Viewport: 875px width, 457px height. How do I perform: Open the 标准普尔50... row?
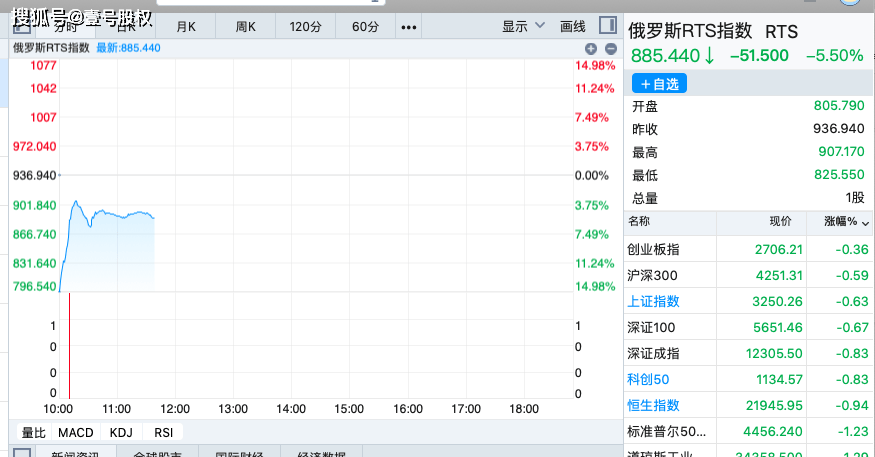point(748,431)
